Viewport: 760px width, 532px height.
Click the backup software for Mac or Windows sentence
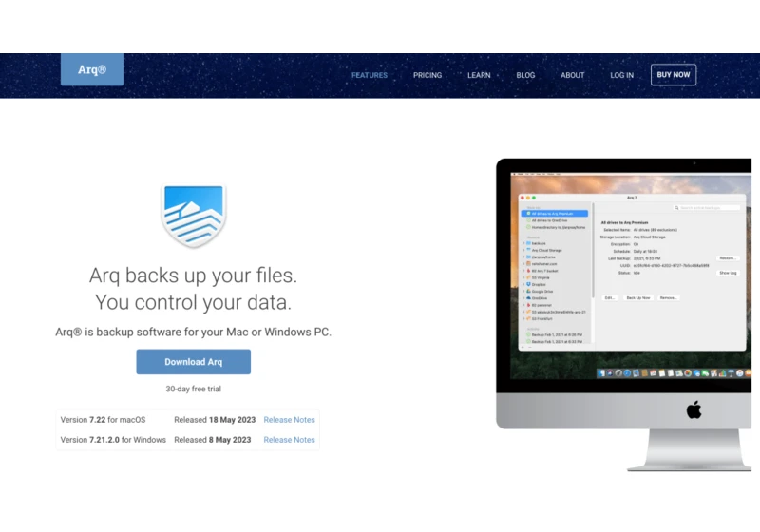[x=194, y=332]
